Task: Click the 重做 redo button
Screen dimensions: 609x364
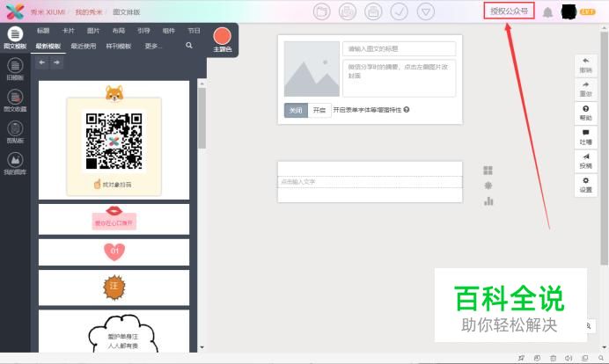Action: click(x=586, y=89)
